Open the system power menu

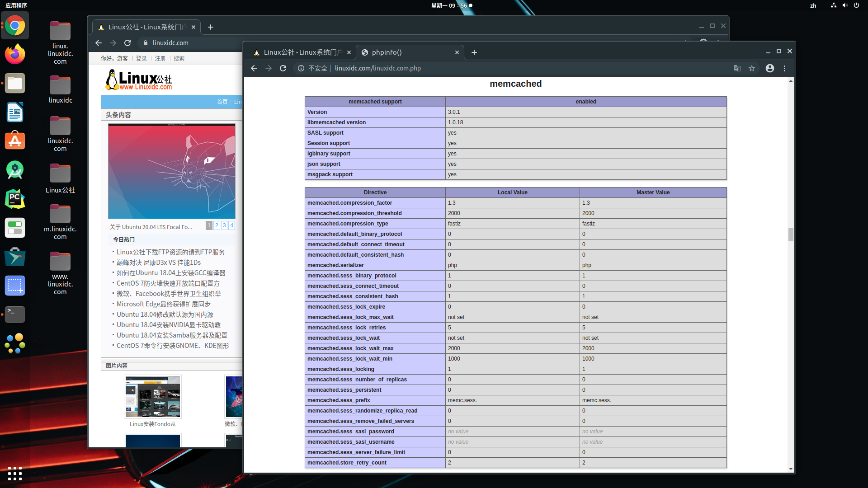[856, 5]
